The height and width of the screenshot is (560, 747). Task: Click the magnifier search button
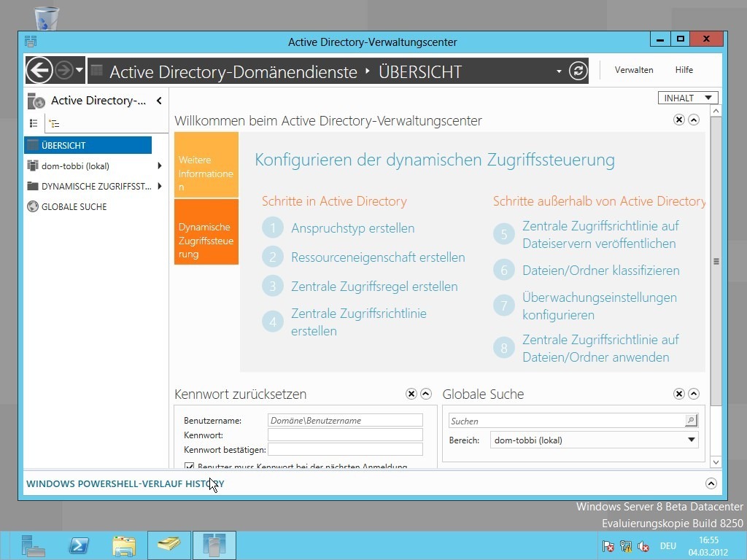(x=692, y=421)
